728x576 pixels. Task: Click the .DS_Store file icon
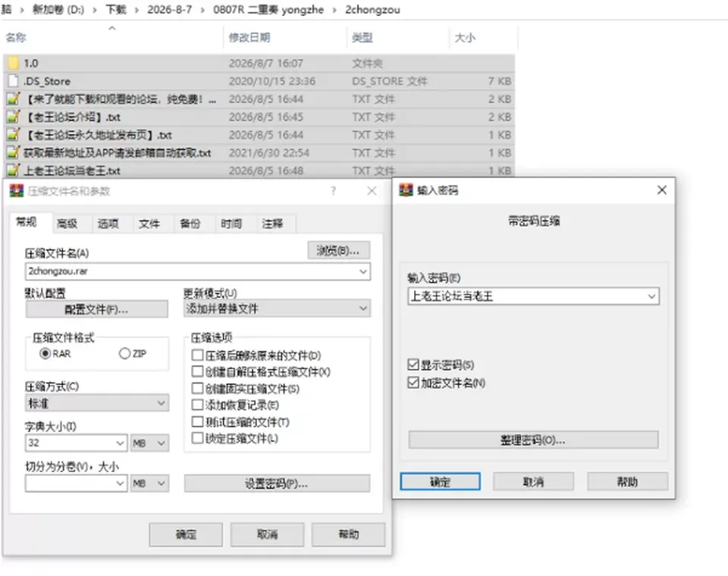(14, 81)
